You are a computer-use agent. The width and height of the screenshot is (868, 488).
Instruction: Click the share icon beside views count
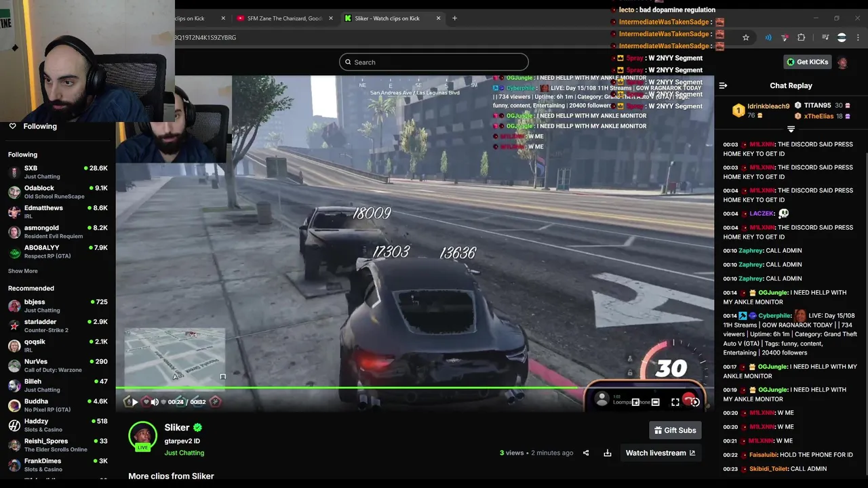pos(586,453)
